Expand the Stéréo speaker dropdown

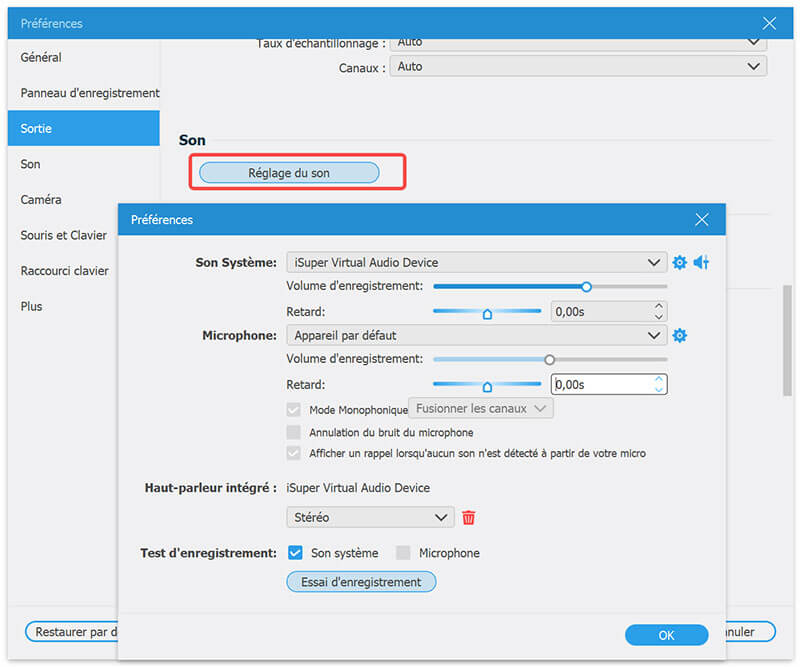370,517
